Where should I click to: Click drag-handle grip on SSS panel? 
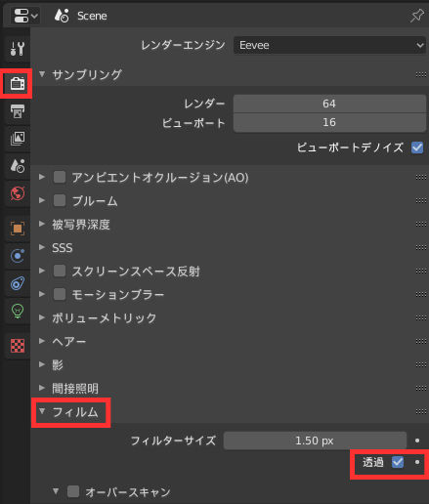coord(421,247)
